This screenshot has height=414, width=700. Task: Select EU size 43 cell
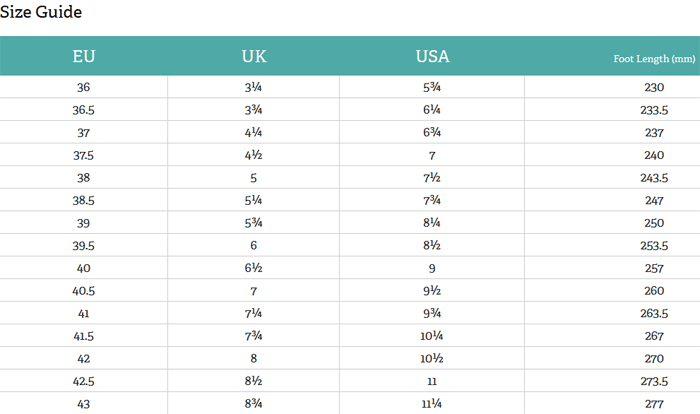pyautogui.click(x=84, y=402)
